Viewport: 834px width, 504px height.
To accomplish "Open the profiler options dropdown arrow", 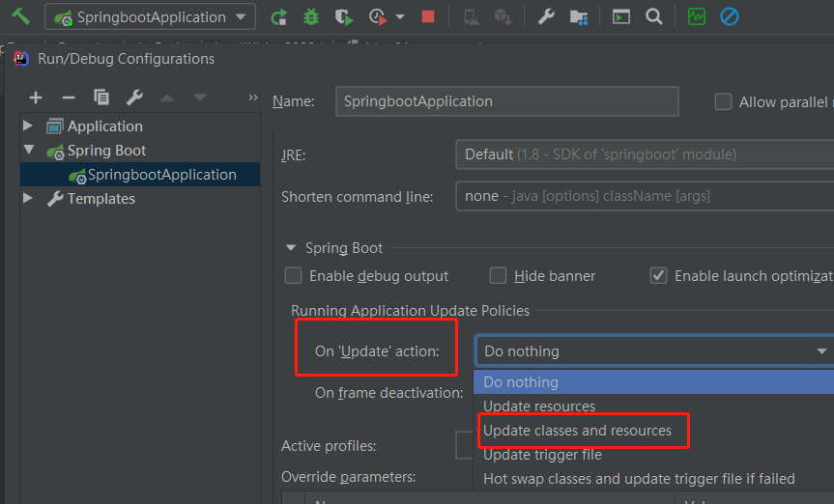I will (400, 17).
